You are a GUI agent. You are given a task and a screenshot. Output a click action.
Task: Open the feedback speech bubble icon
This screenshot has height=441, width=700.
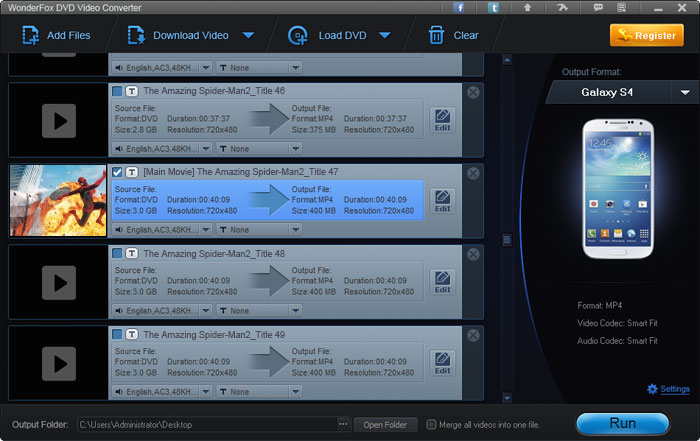tap(598, 8)
